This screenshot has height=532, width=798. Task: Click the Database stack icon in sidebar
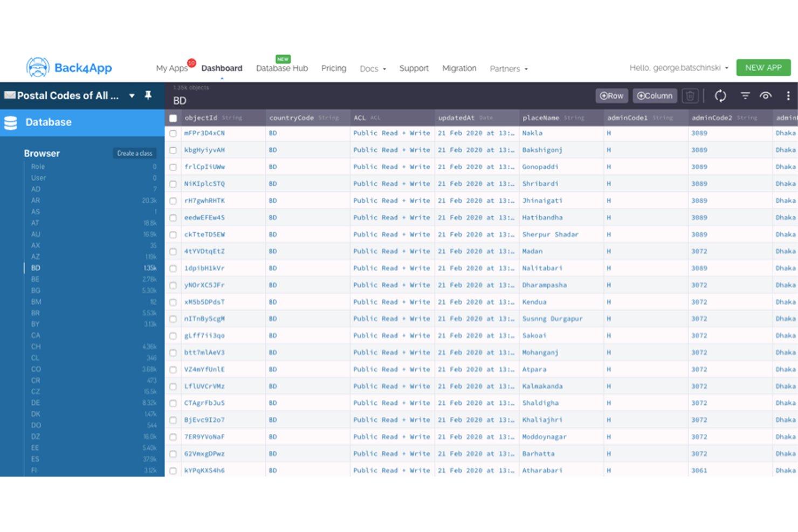click(x=11, y=122)
